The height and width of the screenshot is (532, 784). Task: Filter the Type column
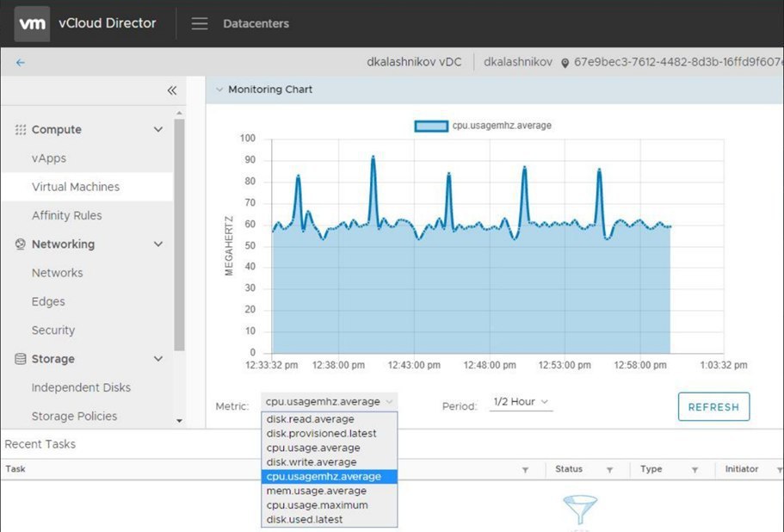(x=695, y=469)
